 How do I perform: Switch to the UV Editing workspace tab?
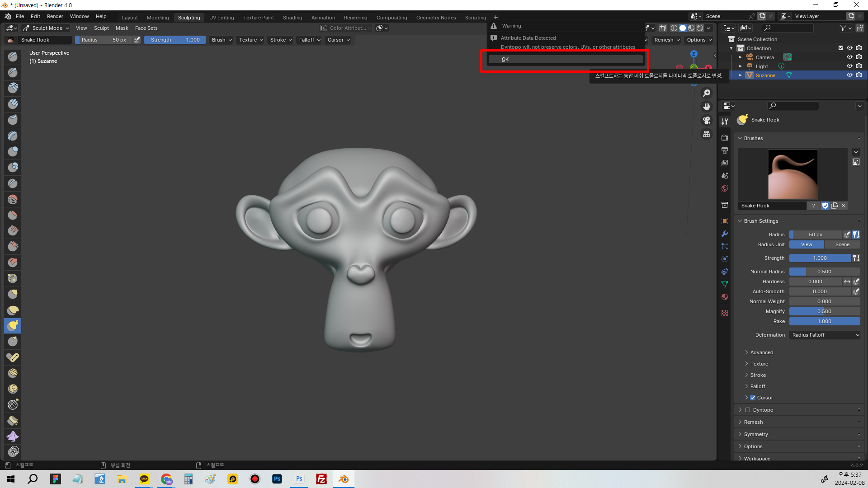click(x=222, y=18)
